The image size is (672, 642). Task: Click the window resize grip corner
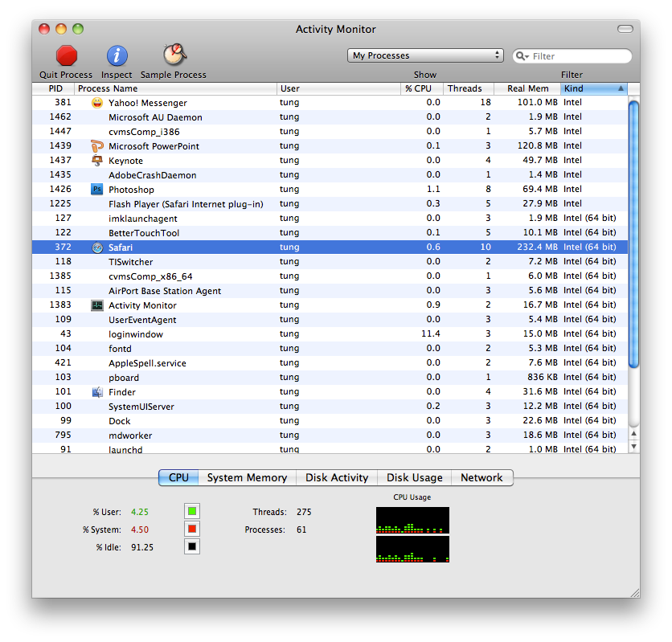635,593
